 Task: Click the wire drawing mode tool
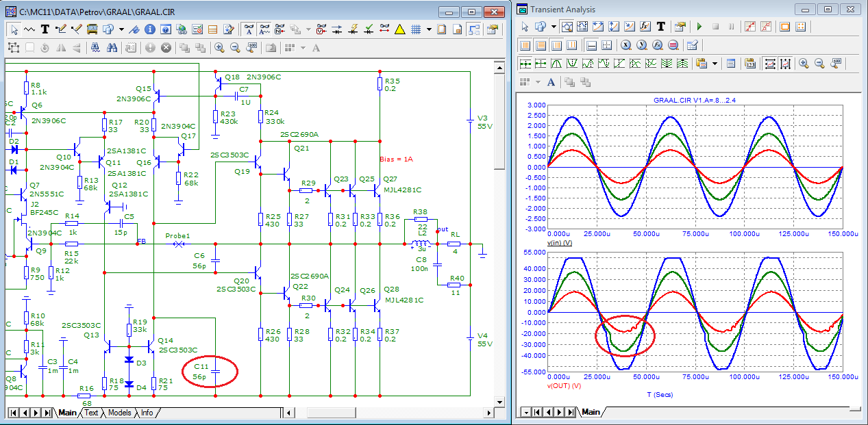(61, 29)
